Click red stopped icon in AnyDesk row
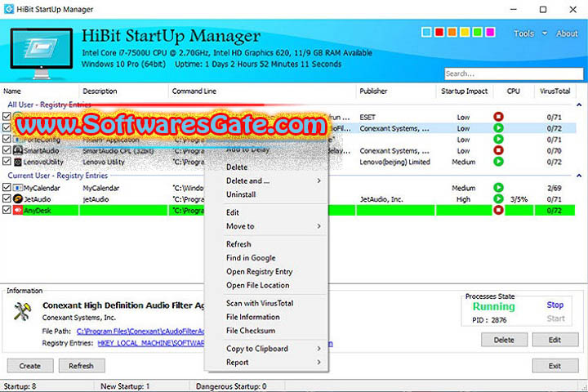Screen dimensions: 588x392 point(498,210)
